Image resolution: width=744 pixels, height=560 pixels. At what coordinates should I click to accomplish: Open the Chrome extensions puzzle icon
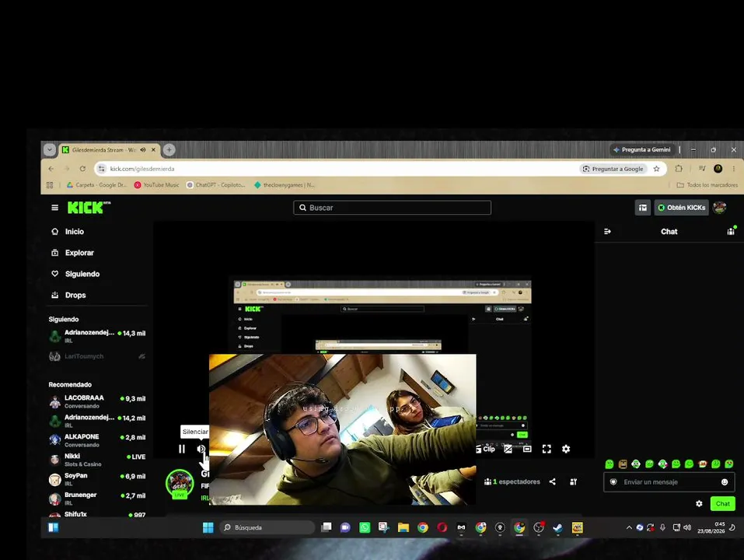[679, 169]
